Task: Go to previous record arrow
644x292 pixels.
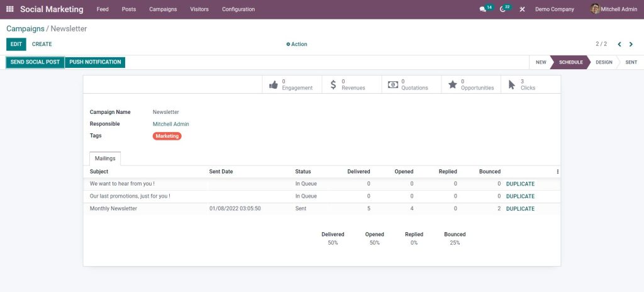Action: tap(619, 44)
